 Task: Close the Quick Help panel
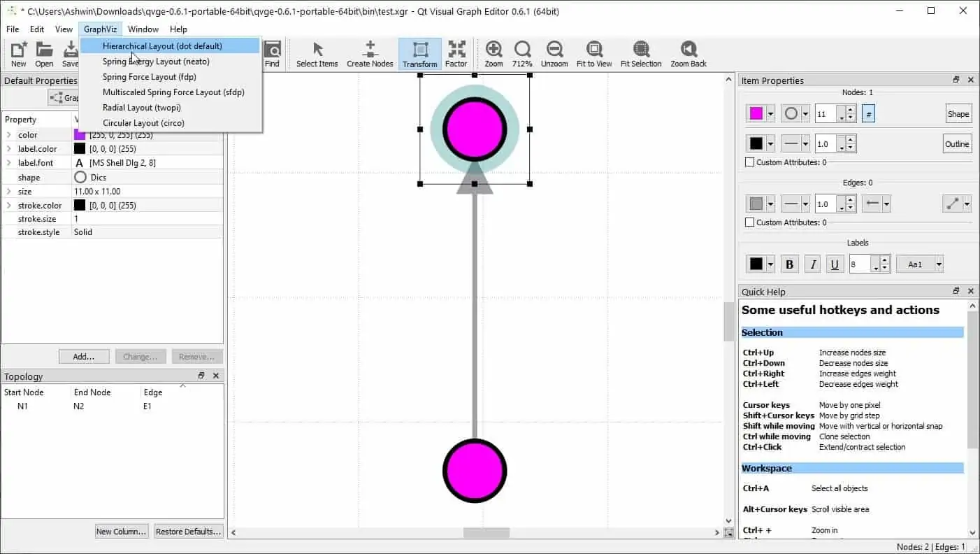pos(971,292)
